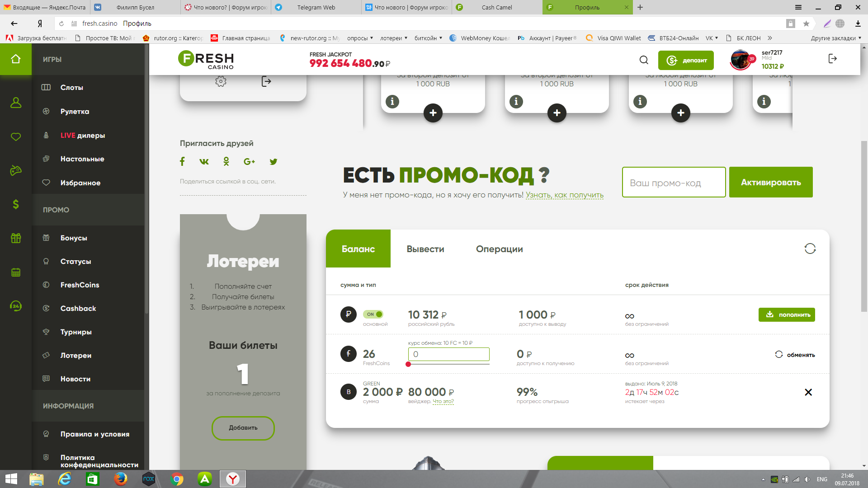868x488 pixels.
Task: Click the пополнить button
Action: [x=787, y=314]
